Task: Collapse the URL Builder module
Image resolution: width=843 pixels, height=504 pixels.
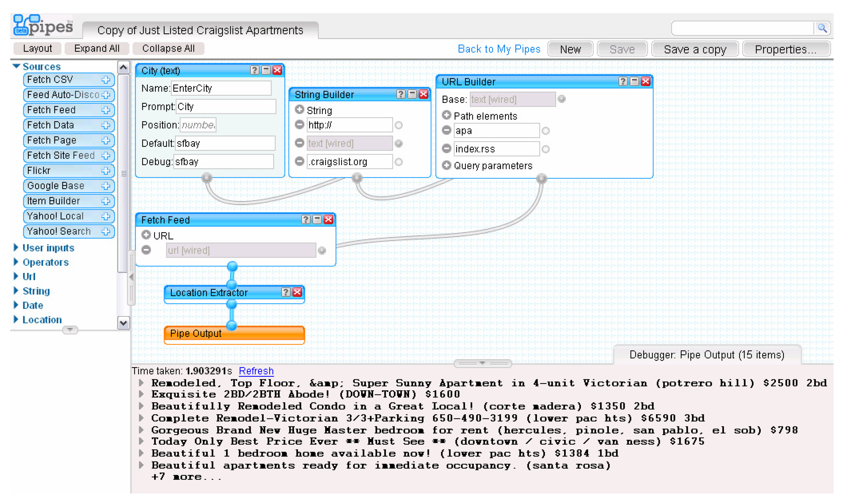Action: pyautogui.click(x=634, y=81)
